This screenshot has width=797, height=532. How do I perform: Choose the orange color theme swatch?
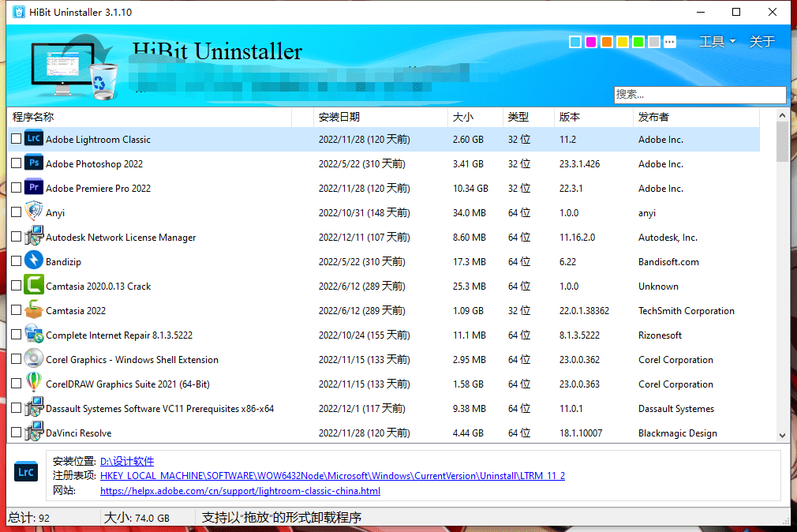(x=607, y=42)
